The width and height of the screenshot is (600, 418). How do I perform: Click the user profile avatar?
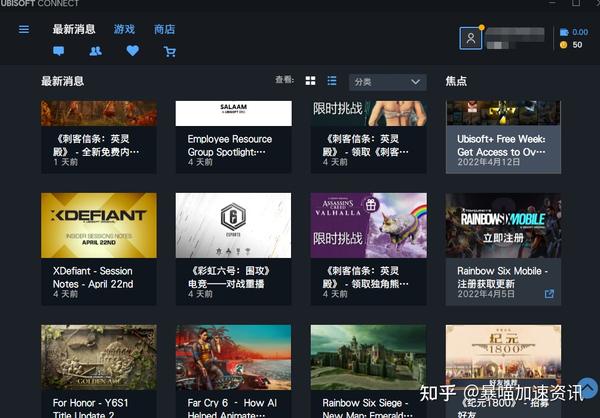pos(471,38)
